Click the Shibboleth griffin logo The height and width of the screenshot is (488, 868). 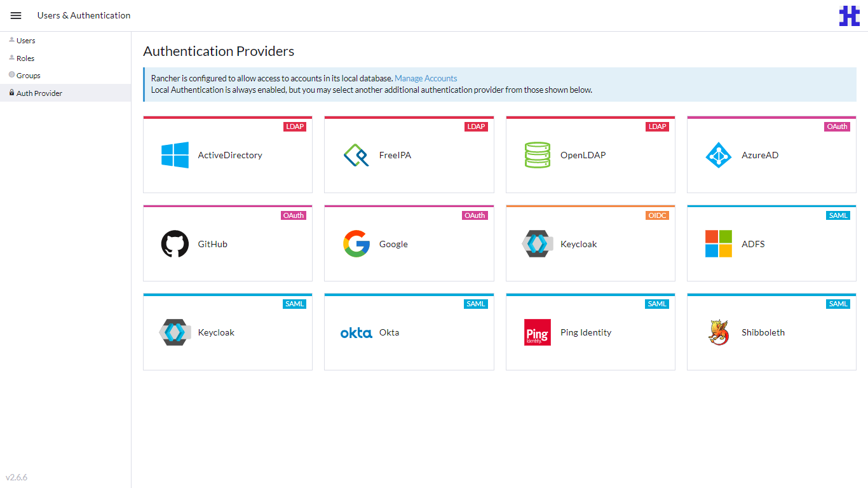click(x=719, y=332)
